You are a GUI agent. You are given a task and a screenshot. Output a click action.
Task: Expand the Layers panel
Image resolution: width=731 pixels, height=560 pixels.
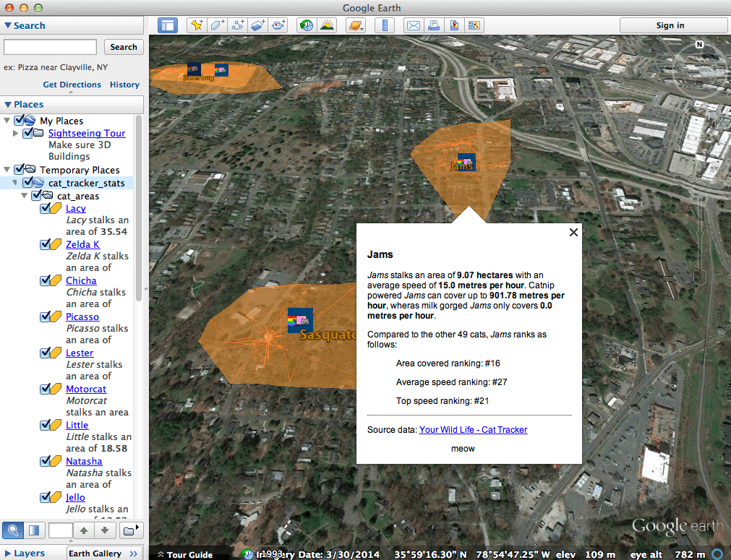pos(7,553)
